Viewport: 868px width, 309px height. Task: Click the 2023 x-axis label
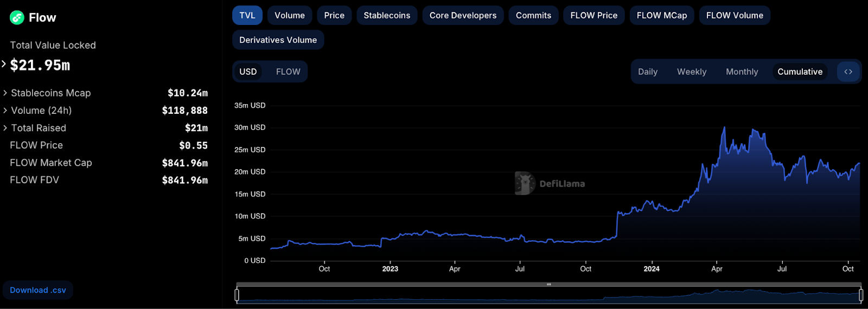coord(390,268)
